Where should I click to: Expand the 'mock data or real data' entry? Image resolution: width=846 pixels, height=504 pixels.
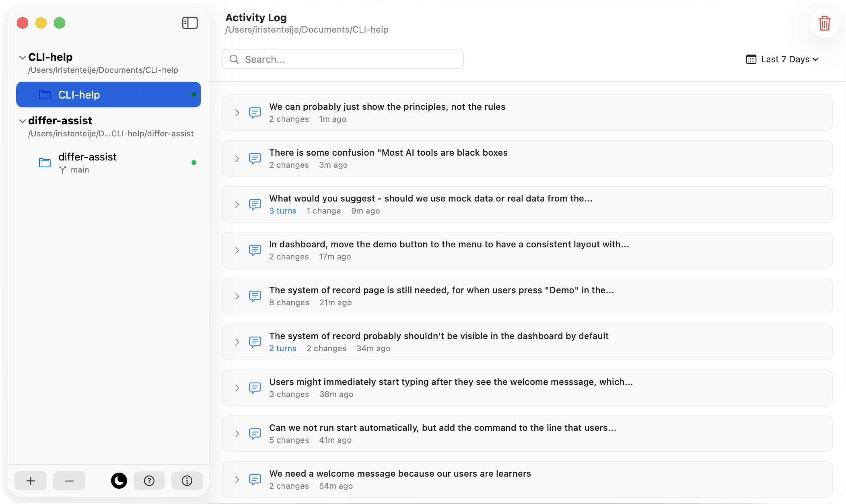pos(237,205)
